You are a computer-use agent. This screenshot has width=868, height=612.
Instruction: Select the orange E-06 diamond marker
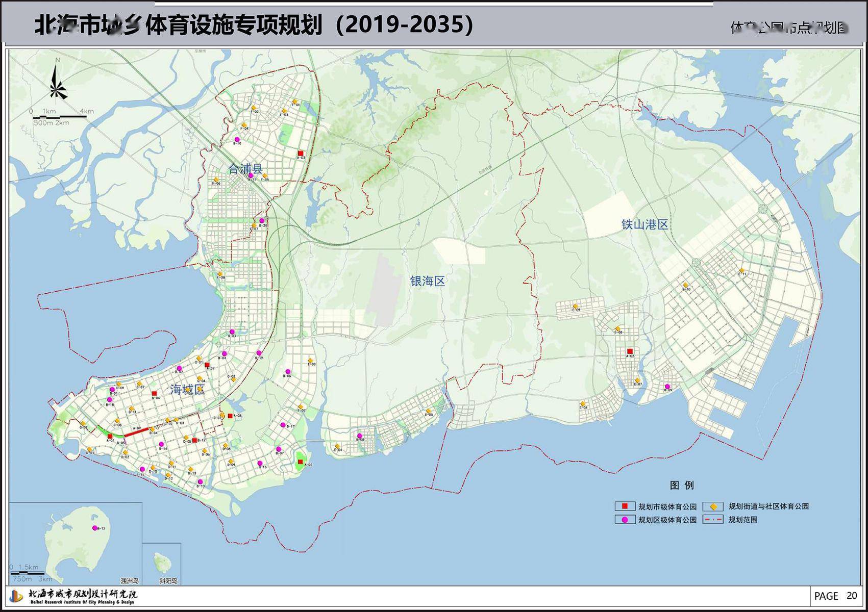(583, 404)
